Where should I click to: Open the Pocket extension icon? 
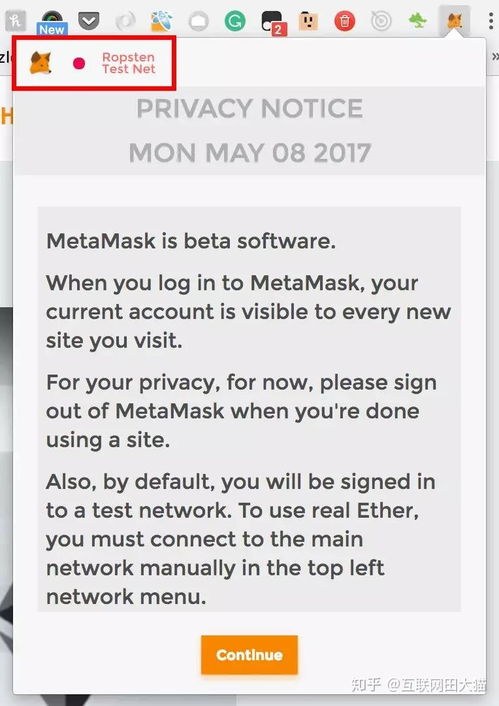(89, 20)
